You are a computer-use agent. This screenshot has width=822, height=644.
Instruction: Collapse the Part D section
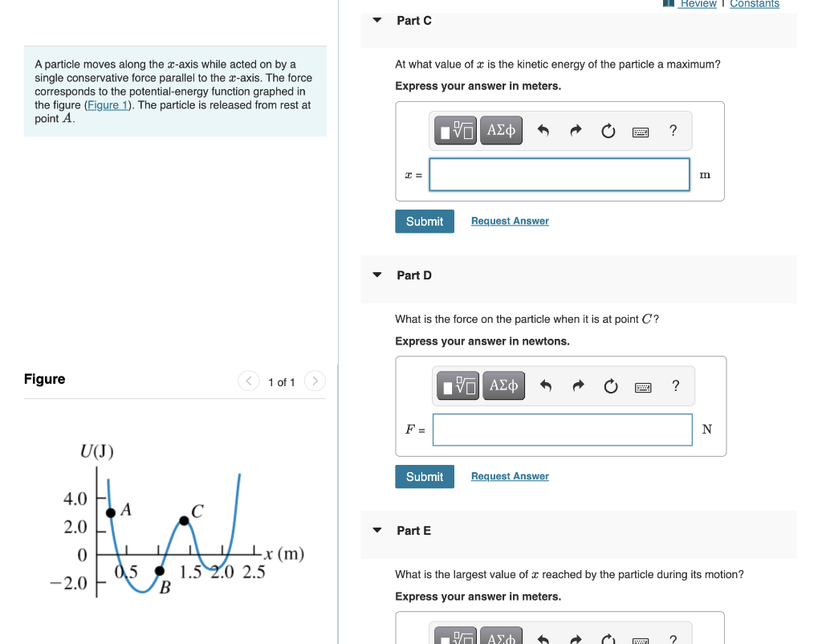coord(376,275)
